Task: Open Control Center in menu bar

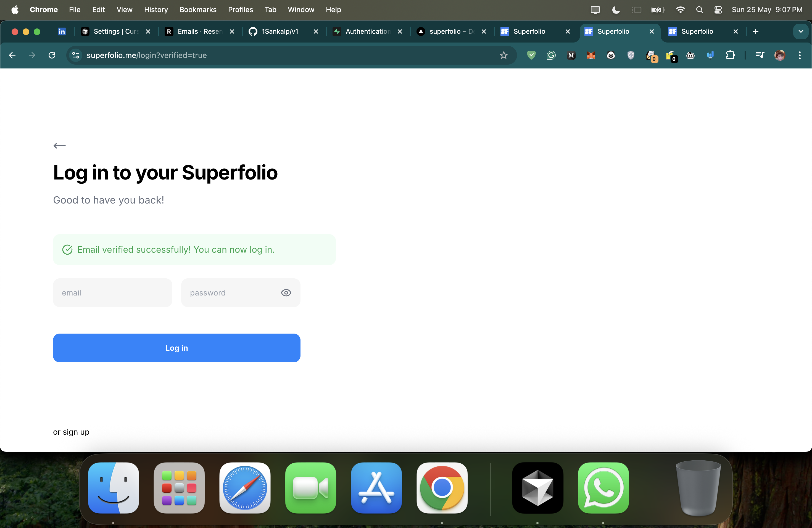Action: [718, 10]
